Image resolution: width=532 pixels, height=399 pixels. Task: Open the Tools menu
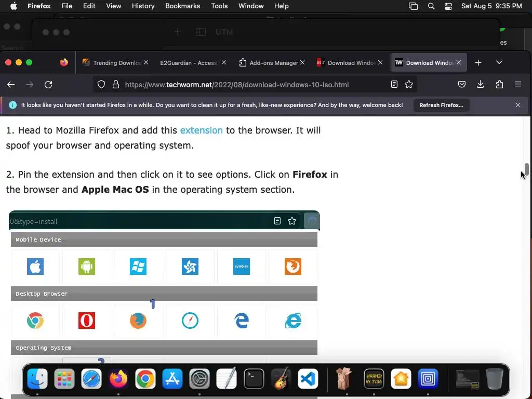[x=219, y=6]
